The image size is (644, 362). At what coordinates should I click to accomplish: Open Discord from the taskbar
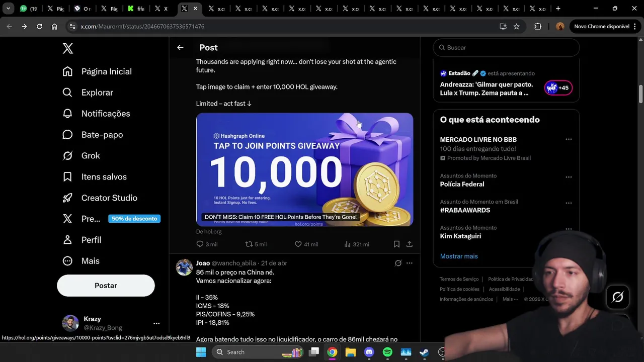(369, 352)
